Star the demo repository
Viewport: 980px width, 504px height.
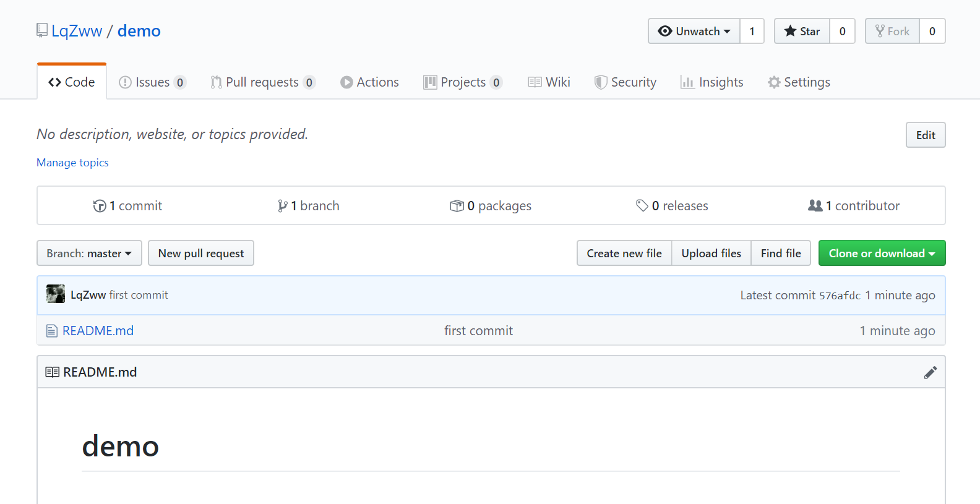coord(802,32)
